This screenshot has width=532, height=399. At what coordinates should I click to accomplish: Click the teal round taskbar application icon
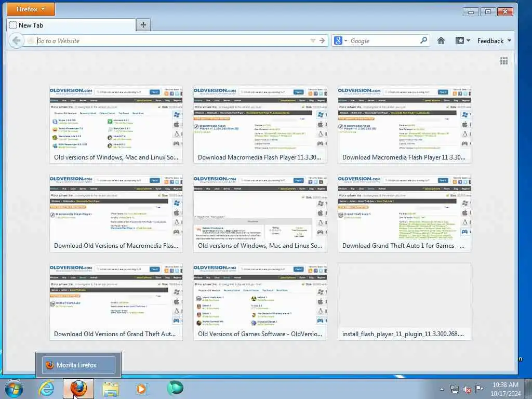175,388
